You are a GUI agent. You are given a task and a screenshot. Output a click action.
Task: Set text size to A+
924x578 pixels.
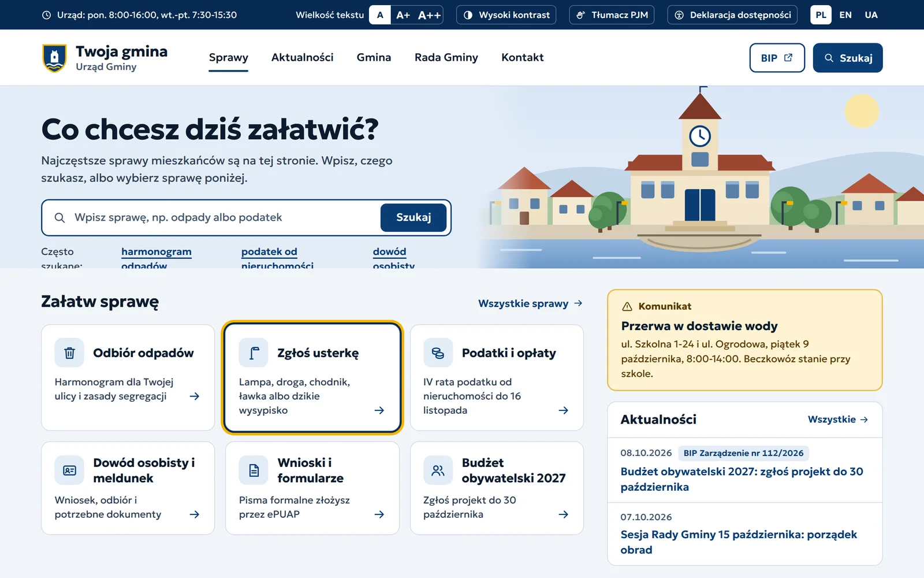coord(403,15)
